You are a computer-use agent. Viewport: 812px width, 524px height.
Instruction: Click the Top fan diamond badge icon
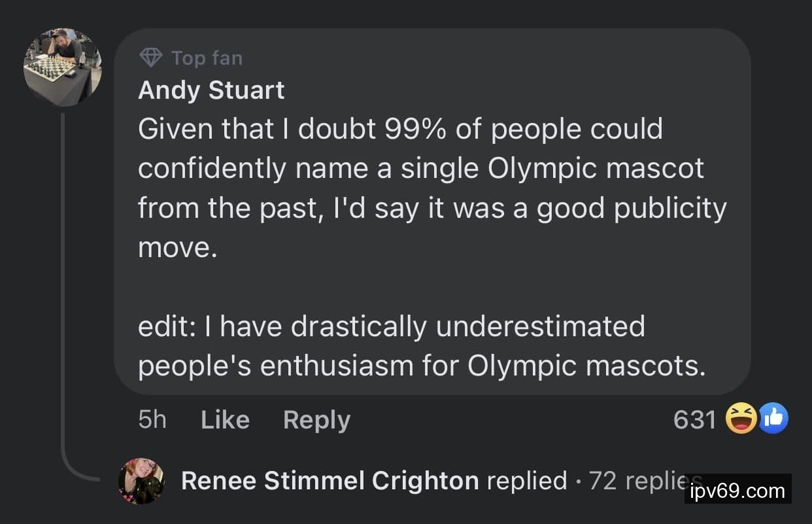click(x=151, y=58)
